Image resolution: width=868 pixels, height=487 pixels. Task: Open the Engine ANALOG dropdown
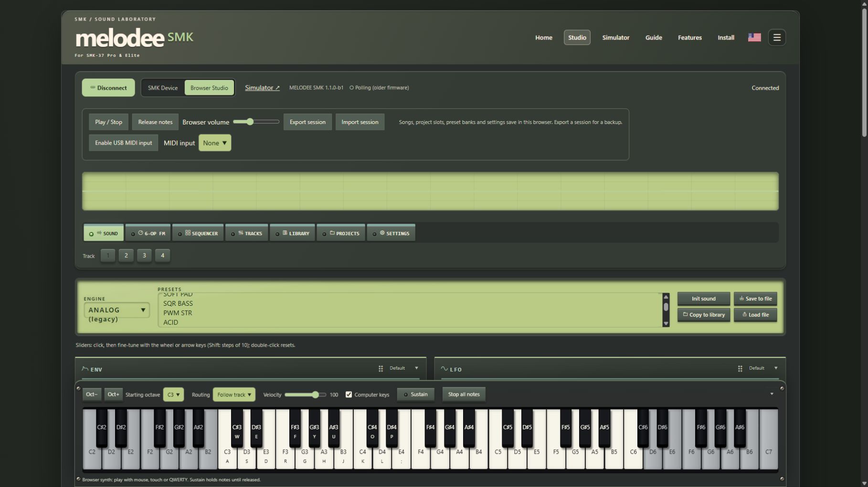[117, 310]
